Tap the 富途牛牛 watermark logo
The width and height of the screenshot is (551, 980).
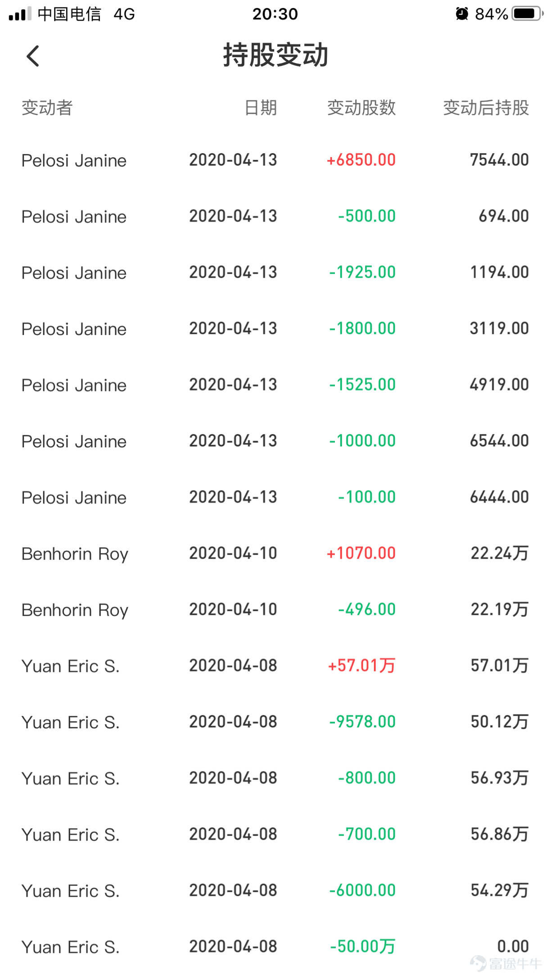(x=506, y=963)
